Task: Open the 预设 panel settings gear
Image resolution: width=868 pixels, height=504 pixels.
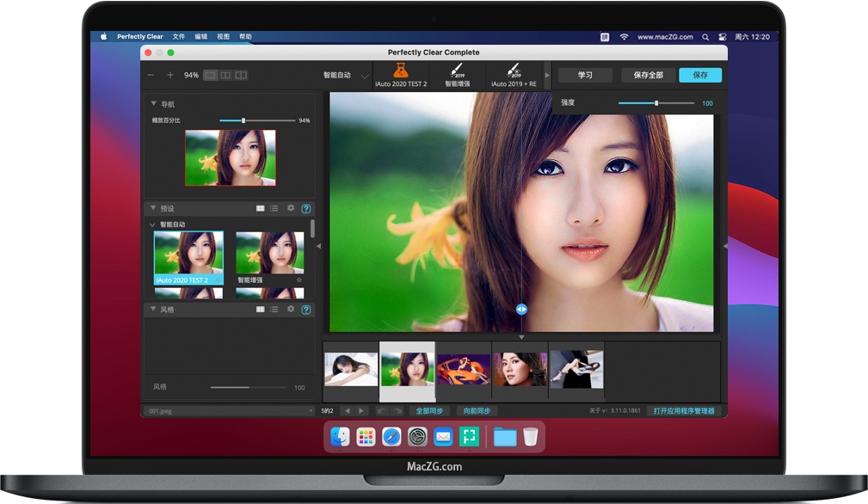Action: [290, 208]
